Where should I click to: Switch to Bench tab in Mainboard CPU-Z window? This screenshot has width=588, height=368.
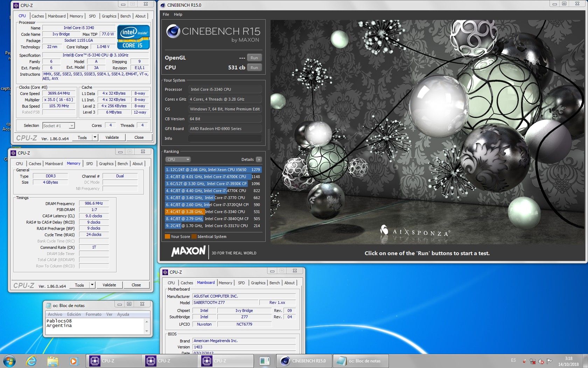pyautogui.click(x=275, y=283)
